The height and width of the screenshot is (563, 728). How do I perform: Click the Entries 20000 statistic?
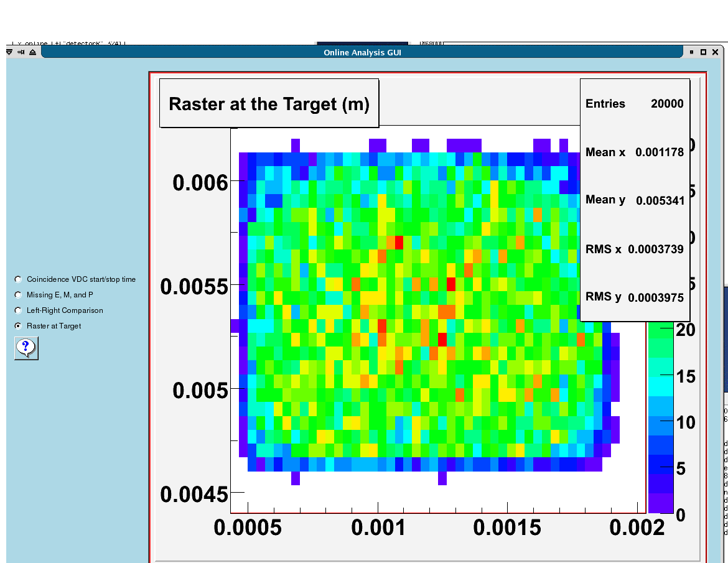634,103
